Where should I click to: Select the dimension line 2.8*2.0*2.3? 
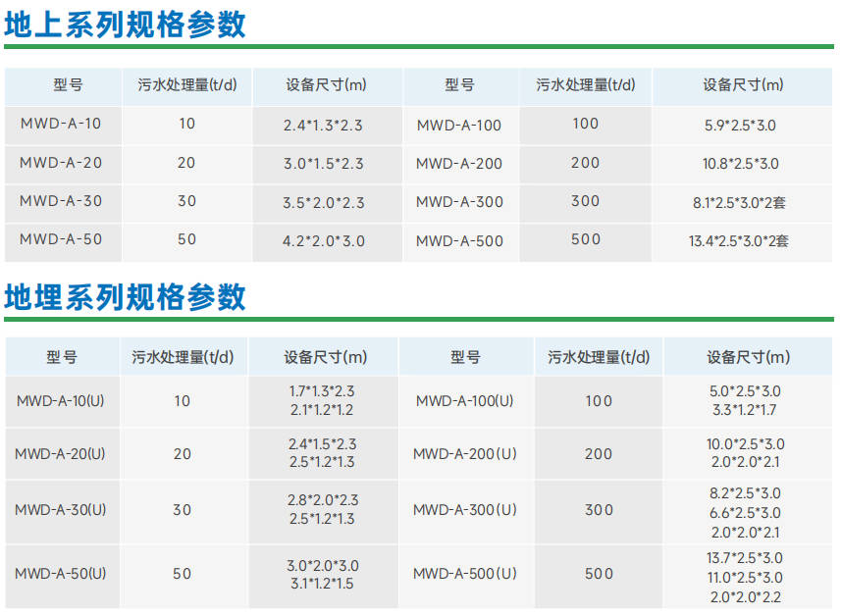pyautogui.click(x=323, y=500)
